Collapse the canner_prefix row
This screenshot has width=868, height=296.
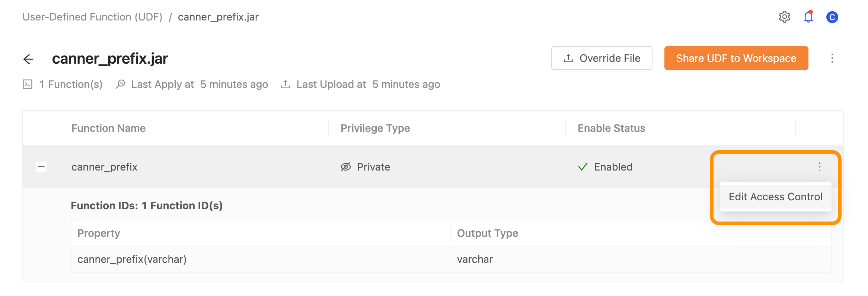click(41, 167)
